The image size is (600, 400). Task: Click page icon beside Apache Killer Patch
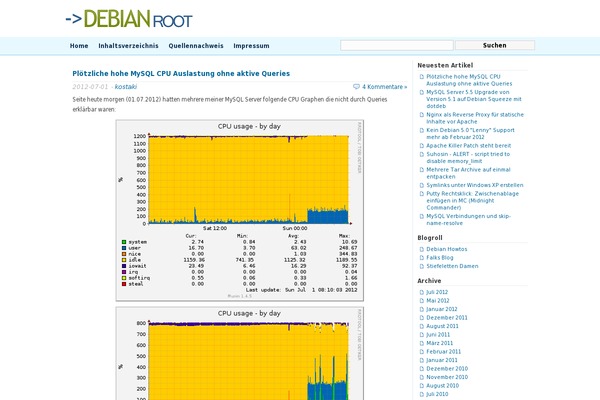point(422,145)
